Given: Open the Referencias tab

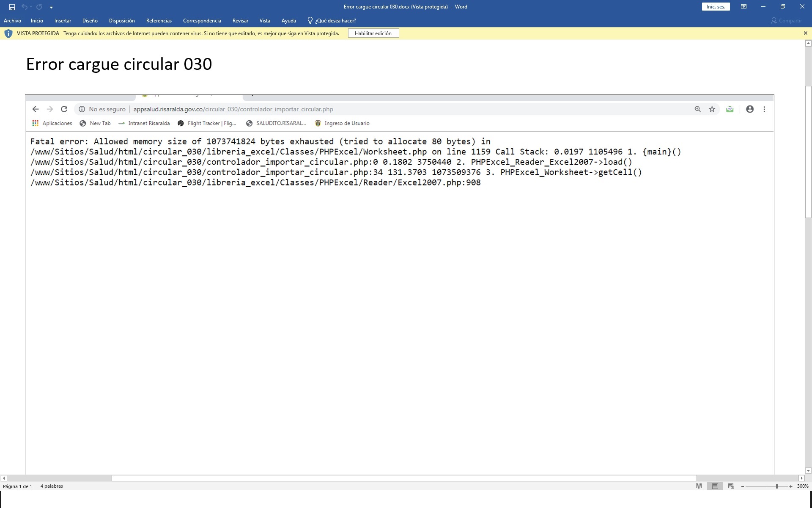Looking at the screenshot, I should (x=159, y=20).
